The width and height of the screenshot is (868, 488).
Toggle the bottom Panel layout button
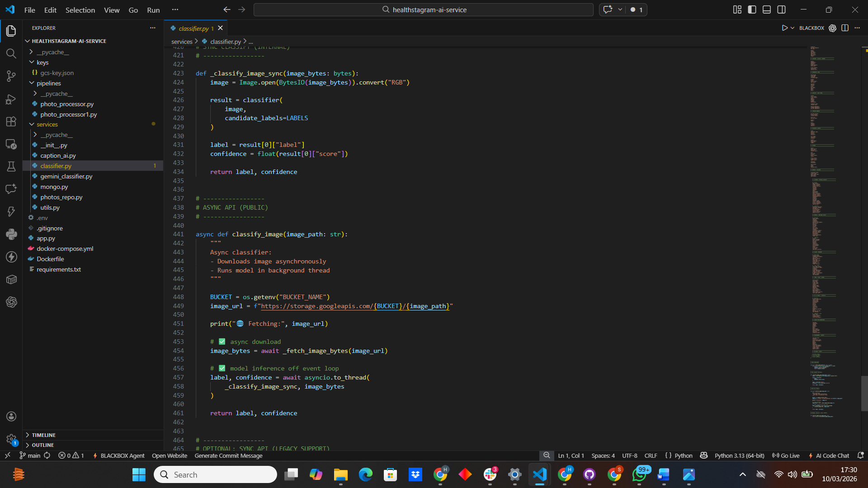point(767,9)
